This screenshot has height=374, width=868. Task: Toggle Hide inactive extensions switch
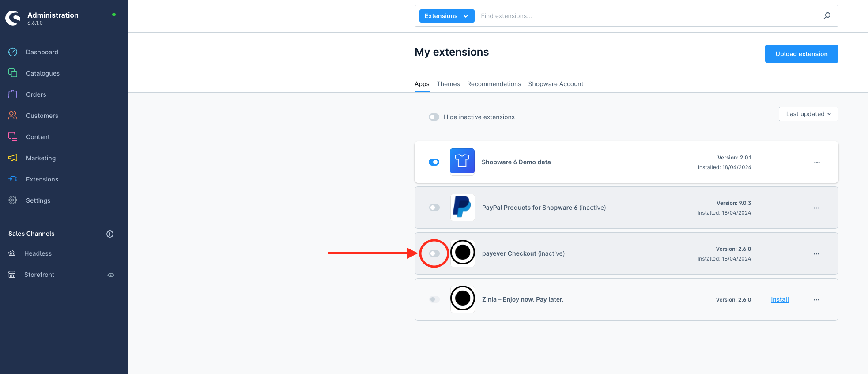(x=434, y=117)
